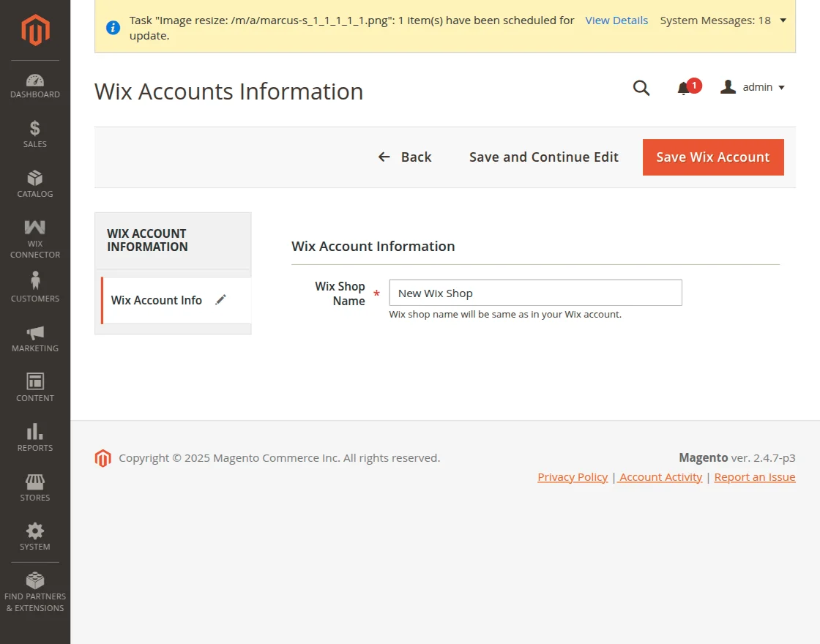The width and height of the screenshot is (820, 644).
Task: Expand the System Messages list
Action: point(783,20)
